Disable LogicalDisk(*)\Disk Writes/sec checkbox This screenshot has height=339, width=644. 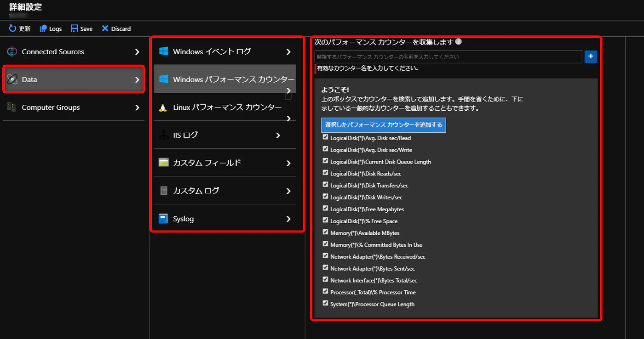[326, 197]
